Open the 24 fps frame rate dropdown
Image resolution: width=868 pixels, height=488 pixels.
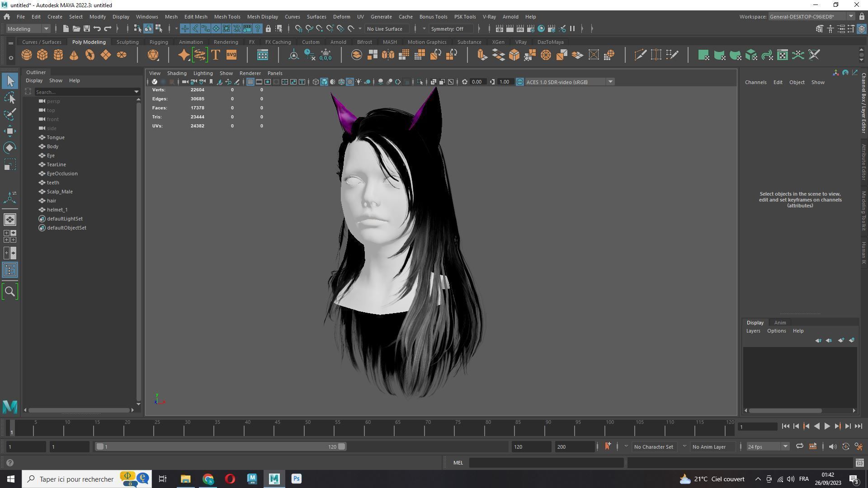click(x=767, y=446)
